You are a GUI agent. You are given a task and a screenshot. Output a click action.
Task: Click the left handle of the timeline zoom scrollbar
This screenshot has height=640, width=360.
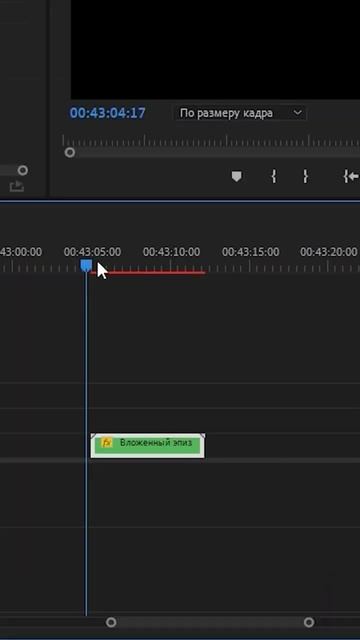pyautogui.click(x=111, y=622)
